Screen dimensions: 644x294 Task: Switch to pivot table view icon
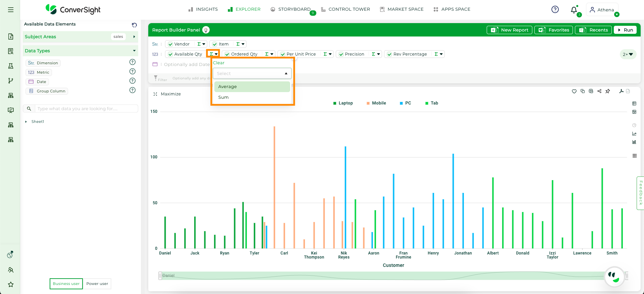(634, 112)
